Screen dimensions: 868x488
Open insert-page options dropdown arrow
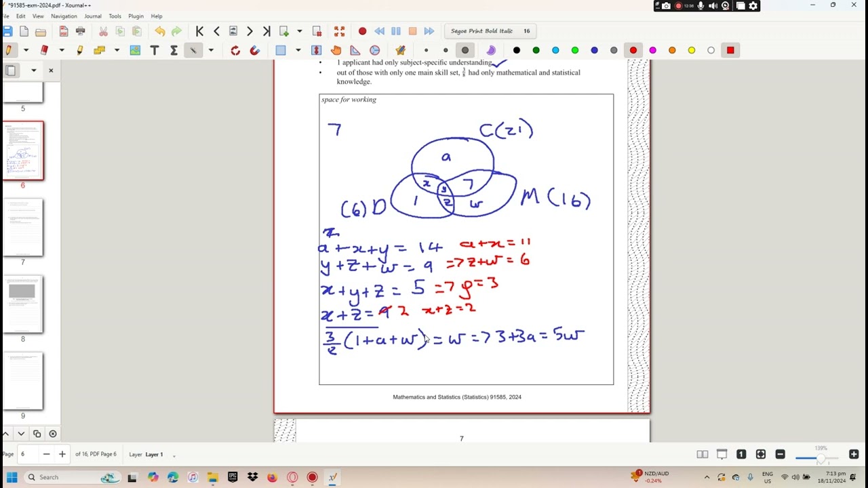(x=299, y=31)
